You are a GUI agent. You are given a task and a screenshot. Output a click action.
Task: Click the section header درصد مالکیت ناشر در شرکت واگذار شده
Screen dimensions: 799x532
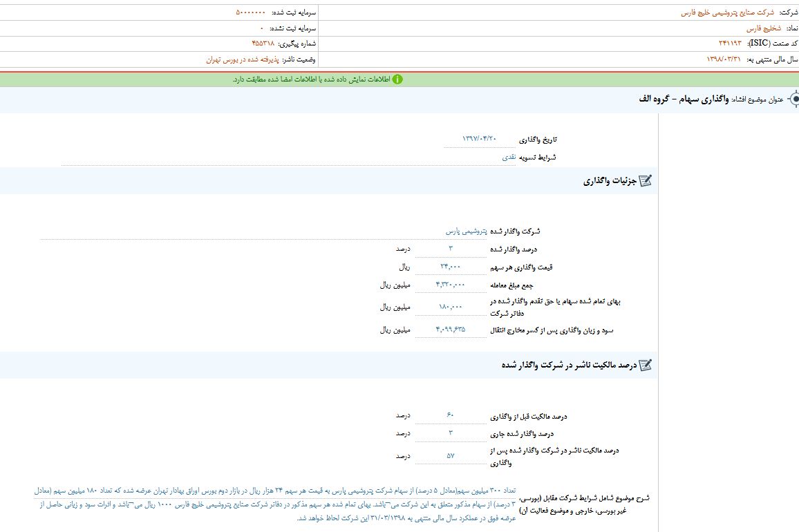click(x=570, y=365)
